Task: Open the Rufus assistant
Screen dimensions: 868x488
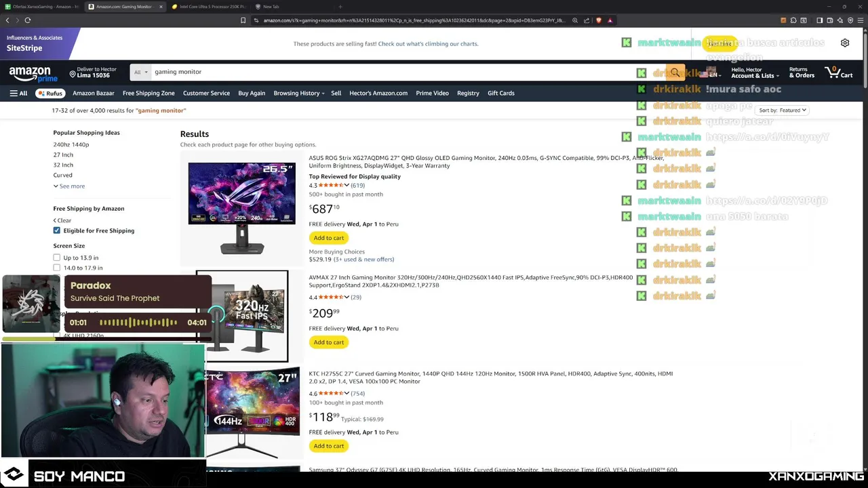Action: pyautogui.click(x=50, y=93)
